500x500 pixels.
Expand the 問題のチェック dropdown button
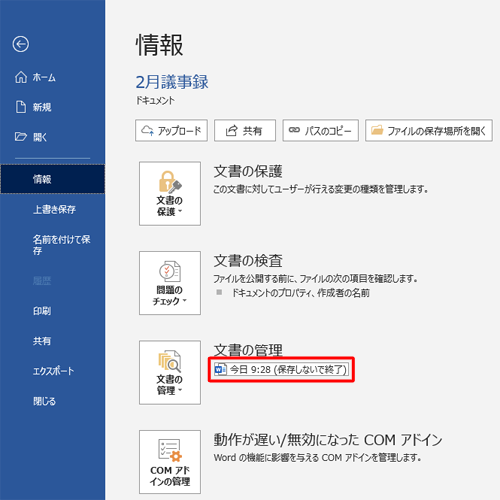170,283
